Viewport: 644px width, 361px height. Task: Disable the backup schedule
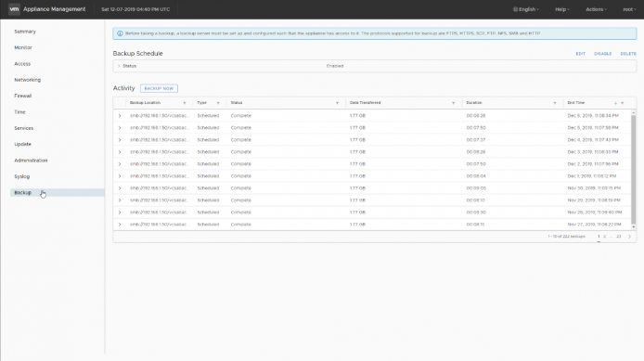pos(602,54)
